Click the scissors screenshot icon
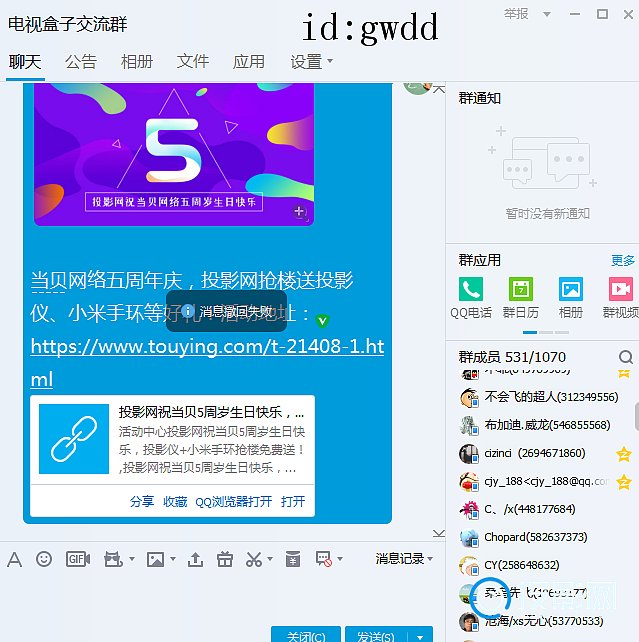The height and width of the screenshot is (642, 639). click(254, 559)
